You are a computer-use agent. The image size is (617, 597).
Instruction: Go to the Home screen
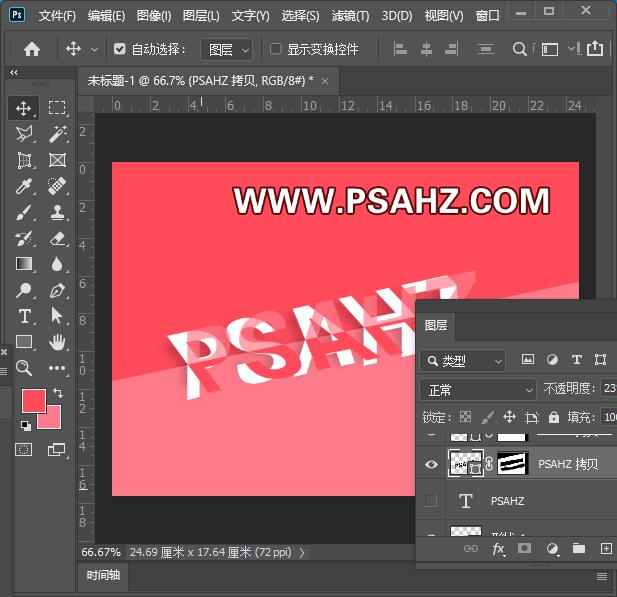click(x=32, y=50)
